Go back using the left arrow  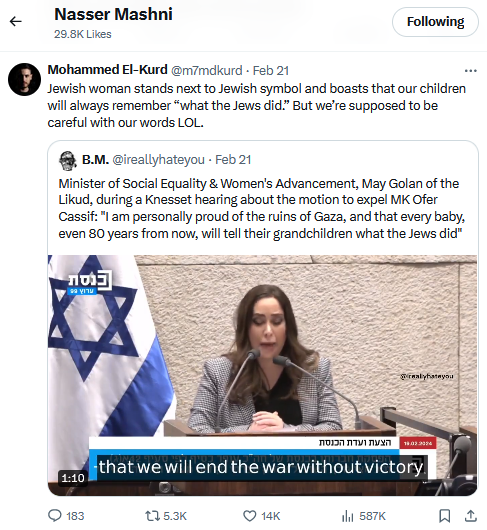16,22
